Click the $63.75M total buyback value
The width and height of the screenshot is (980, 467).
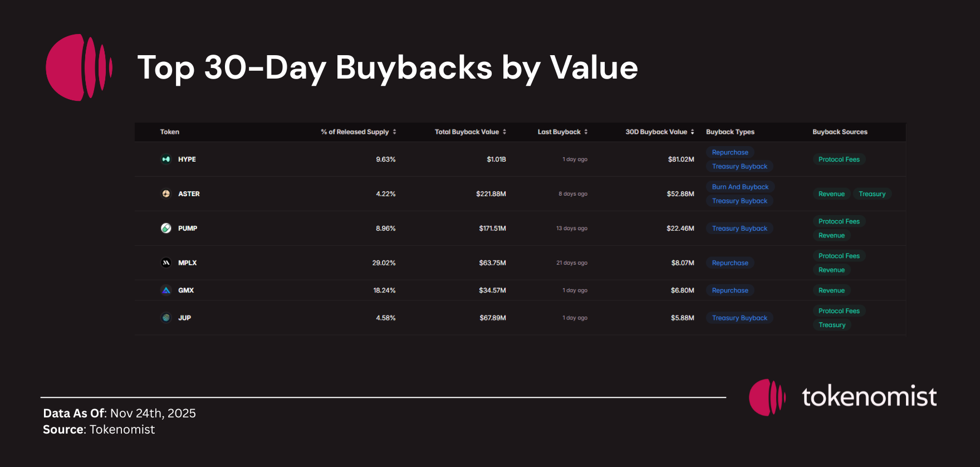click(x=492, y=263)
